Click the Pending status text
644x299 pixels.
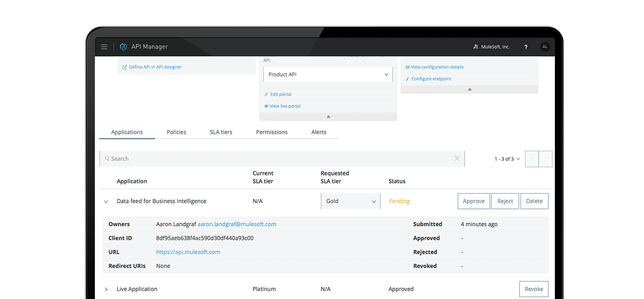pos(399,201)
